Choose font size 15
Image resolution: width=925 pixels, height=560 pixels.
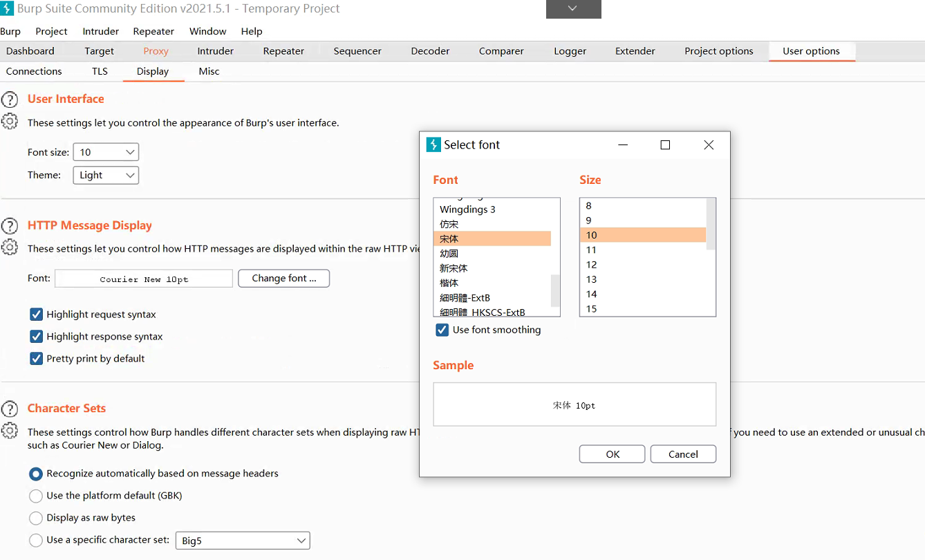[643, 309]
